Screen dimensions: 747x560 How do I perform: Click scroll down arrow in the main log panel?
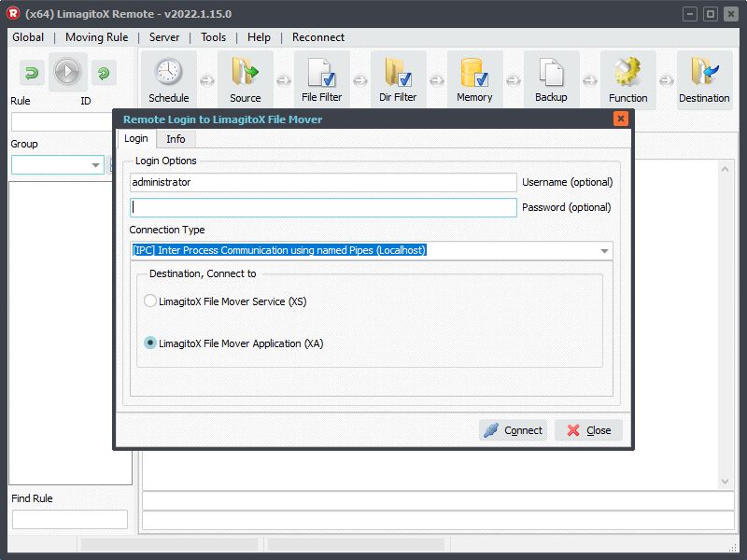[726, 482]
